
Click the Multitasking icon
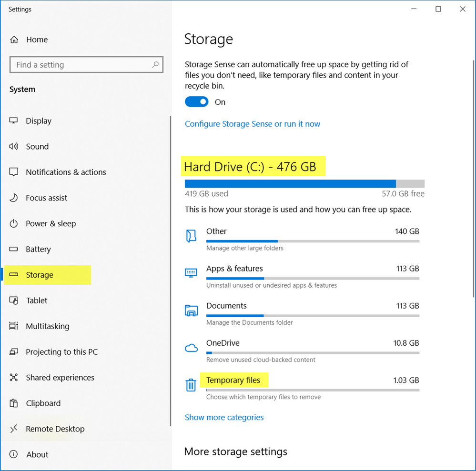[x=14, y=326]
